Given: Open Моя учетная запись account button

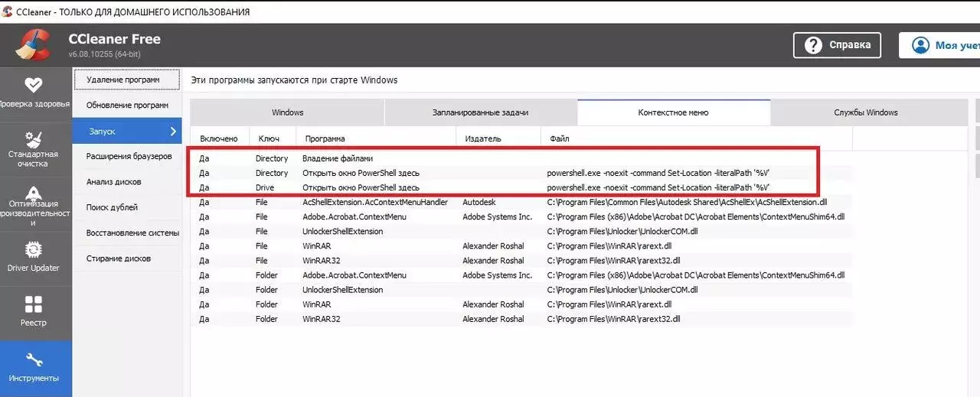Looking at the screenshot, I should (939, 45).
